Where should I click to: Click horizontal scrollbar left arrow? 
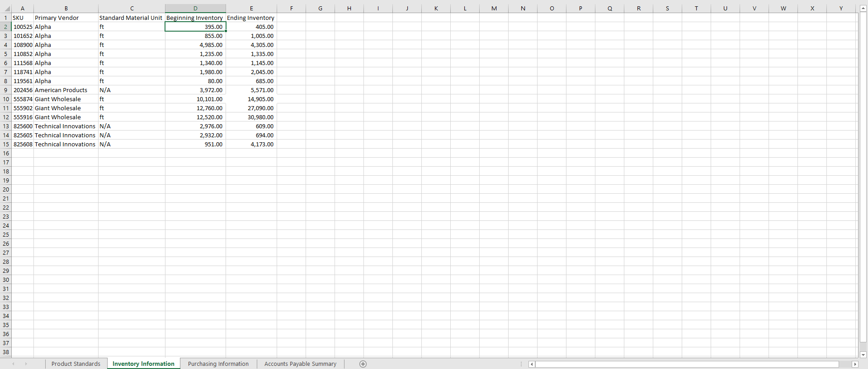pos(532,364)
